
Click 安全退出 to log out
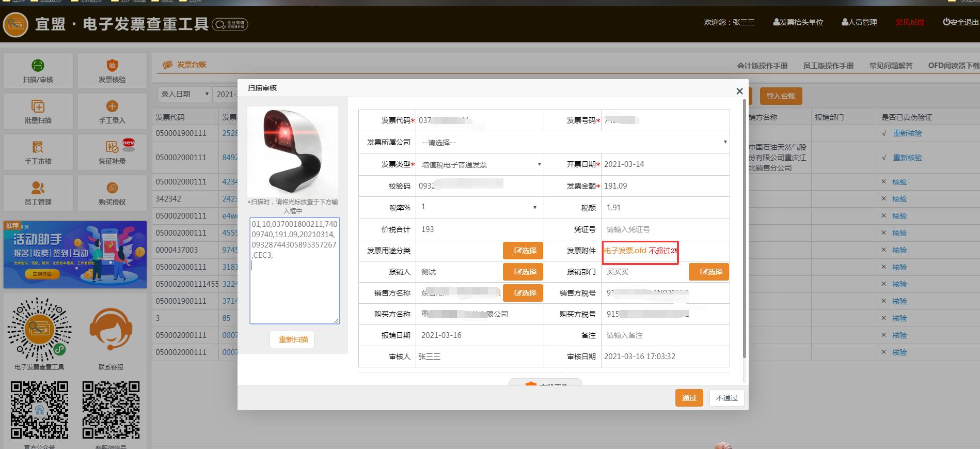[x=960, y=22]
